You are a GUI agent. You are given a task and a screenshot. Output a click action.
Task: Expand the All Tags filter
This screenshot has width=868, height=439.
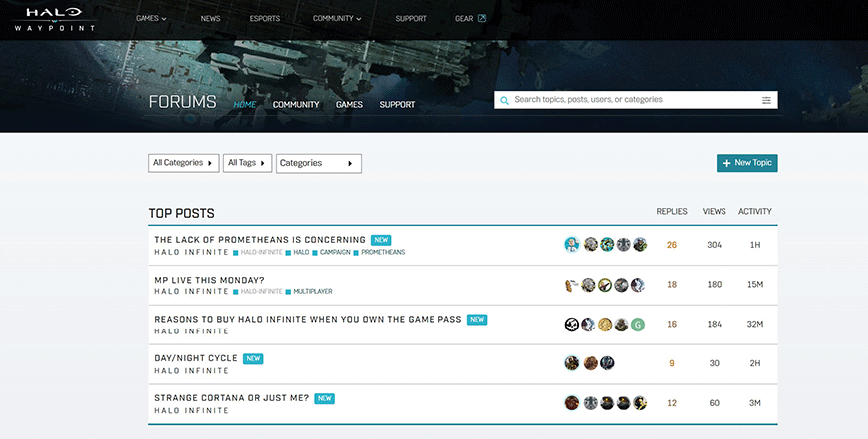[247, 163]
